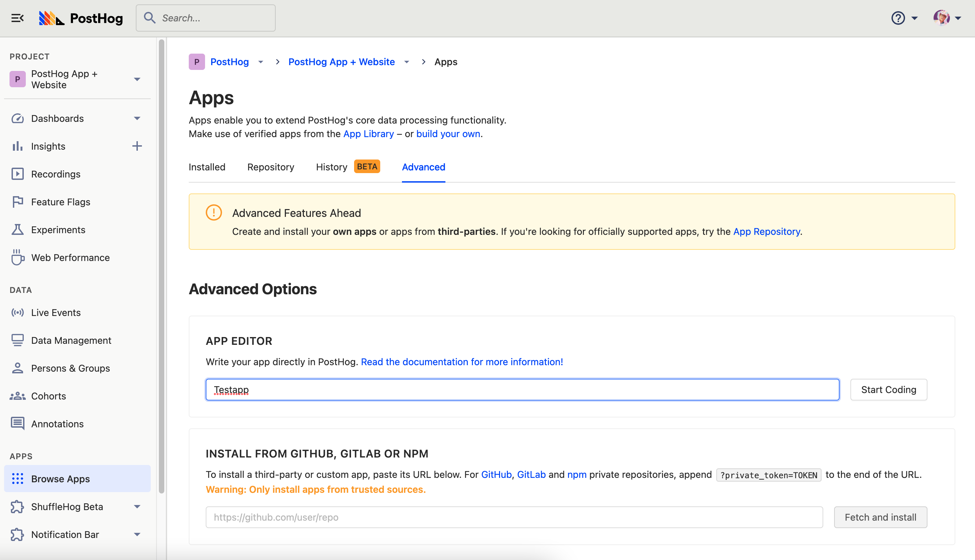
Task: Collapse the navigation sidebar
Action: pyautogui.click(x=17, y=18)
